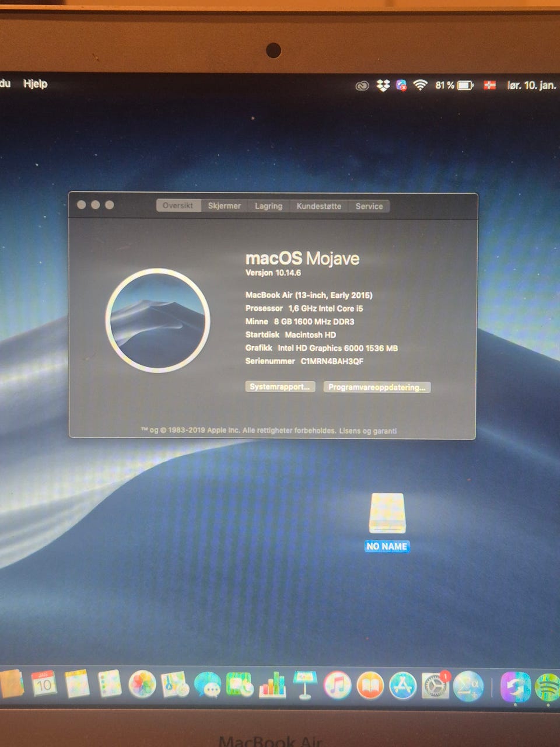Open the Wi-Fi status menu
Viewport: 560px width, 747px height.
(420, 85)
